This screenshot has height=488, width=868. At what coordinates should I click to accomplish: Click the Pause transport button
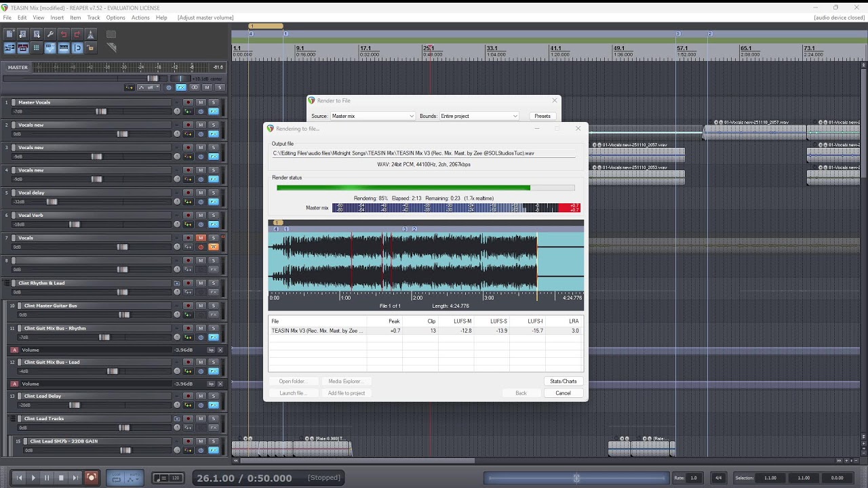tap(47, 478)
